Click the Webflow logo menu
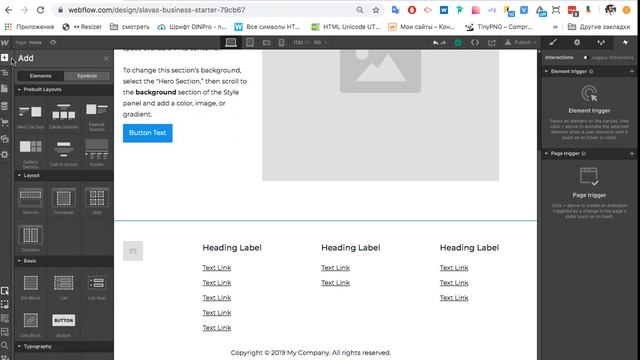 pyautogui.click(x=5, y=42)
